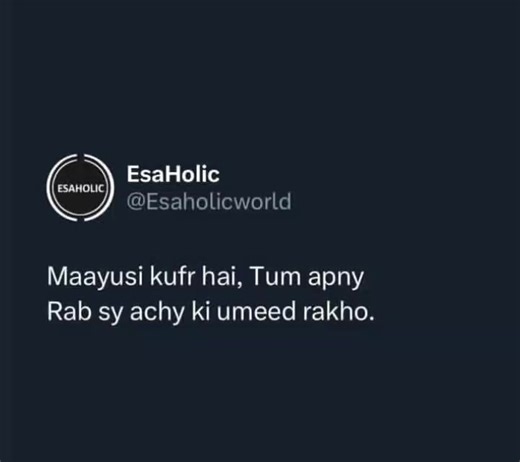Viewport: 520px width, 462px height.
Task: Click the ESAHOLIC text inside the logo
Action: tap(80, 189)
